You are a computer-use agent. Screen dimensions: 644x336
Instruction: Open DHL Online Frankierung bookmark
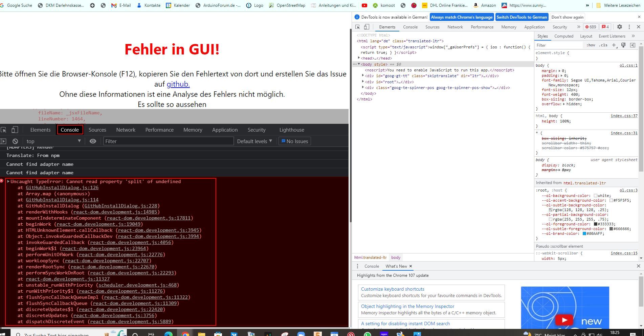pos(445,5)
